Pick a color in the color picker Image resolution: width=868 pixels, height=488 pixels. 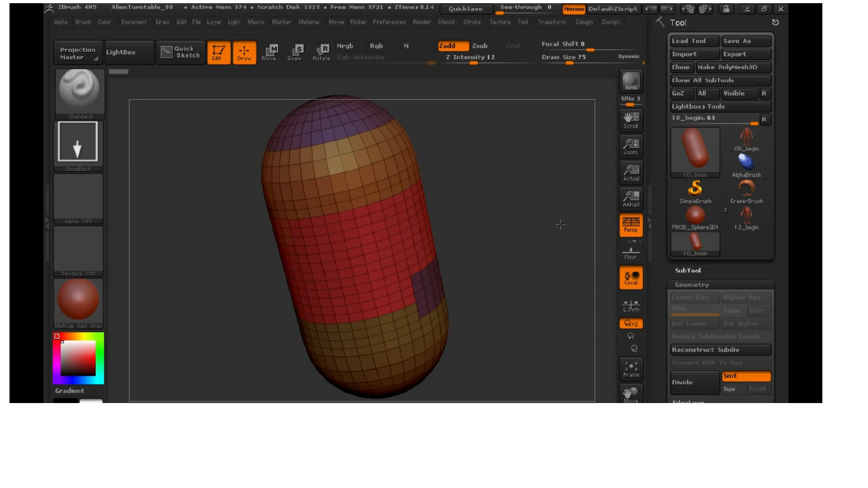pyautogui.click(x=78, y=358)
